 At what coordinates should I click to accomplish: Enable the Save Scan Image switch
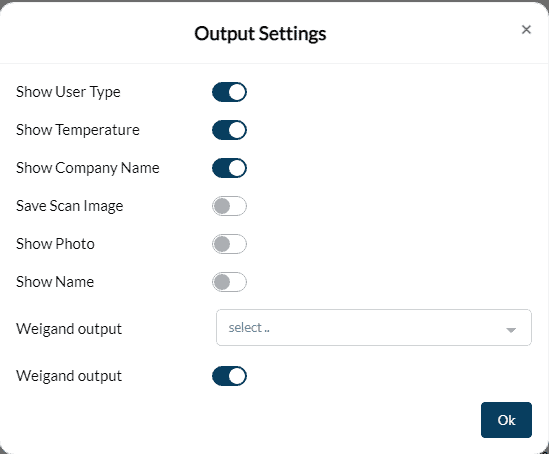click(x=229, y=206)
